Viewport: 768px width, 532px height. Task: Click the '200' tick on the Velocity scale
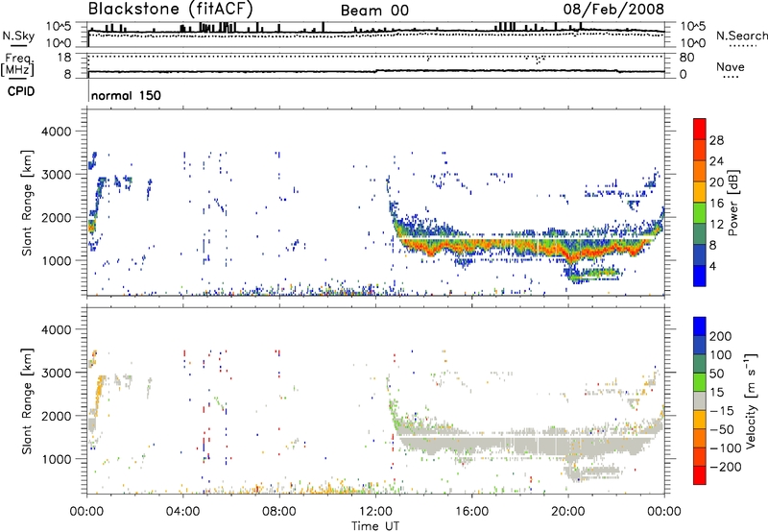(x=721, y=336)
